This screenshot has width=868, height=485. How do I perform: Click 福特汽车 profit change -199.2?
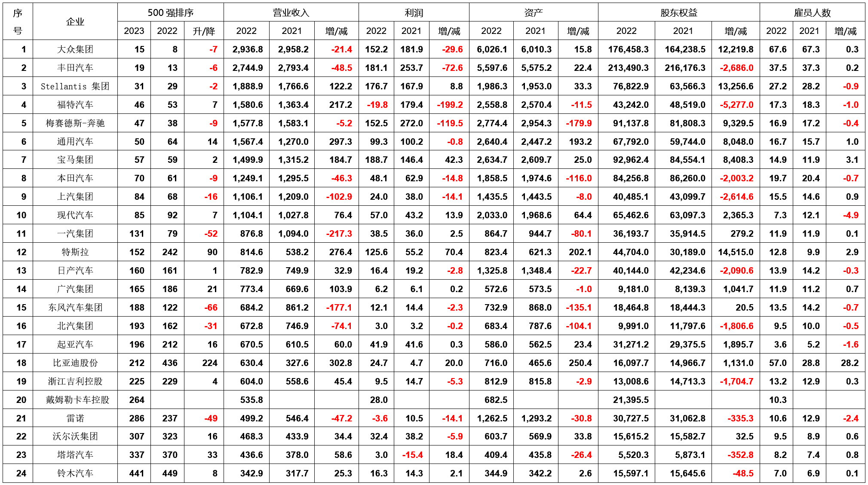coord(450,105)
